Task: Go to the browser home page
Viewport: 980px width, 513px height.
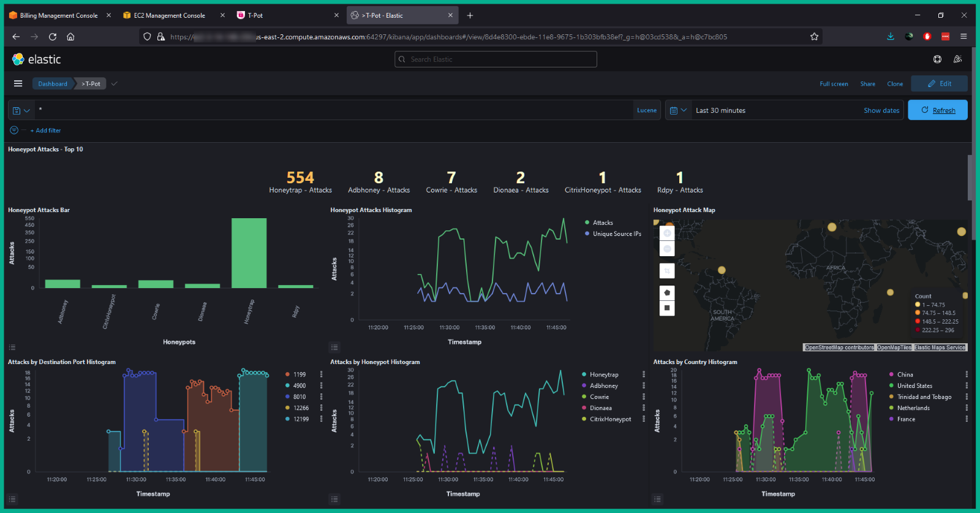Action: pos(71,37)
